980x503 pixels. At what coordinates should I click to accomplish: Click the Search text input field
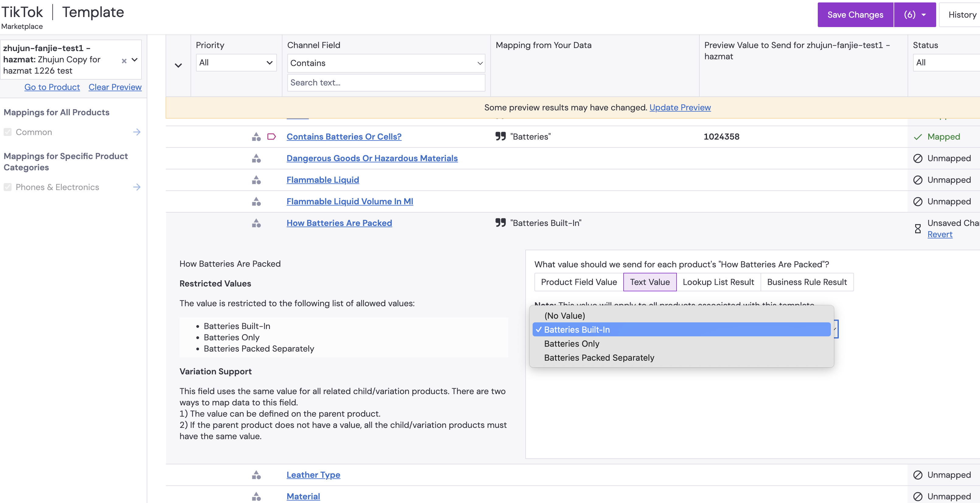(386, 82)
